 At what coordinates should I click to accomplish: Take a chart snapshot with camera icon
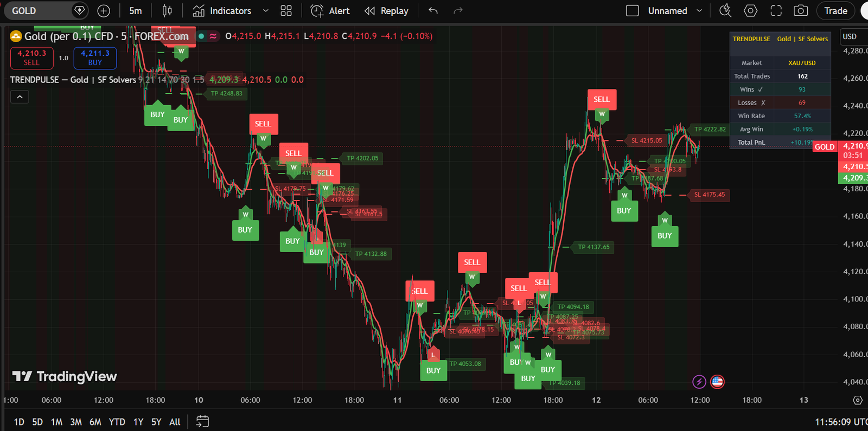pos(801,11)
